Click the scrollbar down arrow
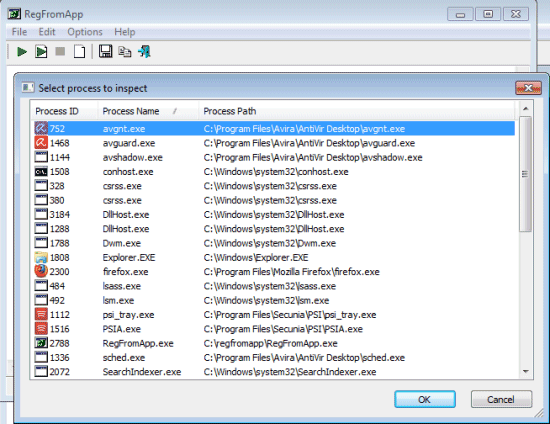The width and height of the screenshot is (550, 424). click(x=525, y=372)
